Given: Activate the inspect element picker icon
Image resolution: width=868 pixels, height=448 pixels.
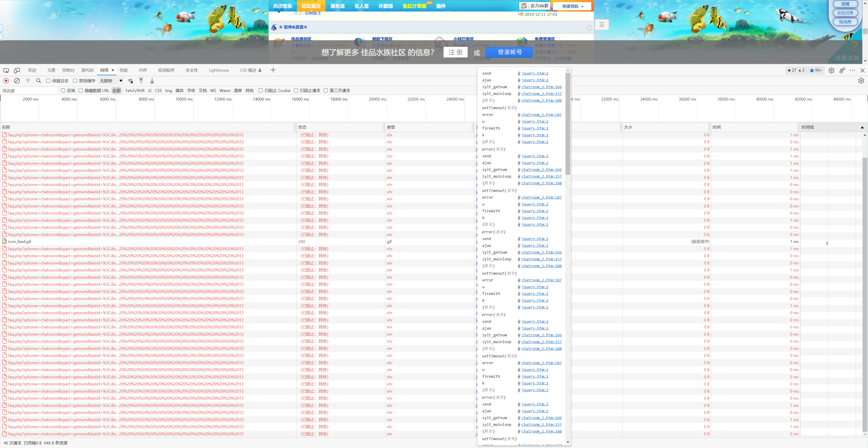Looking at the screenshot, I should tap(6, 70).
